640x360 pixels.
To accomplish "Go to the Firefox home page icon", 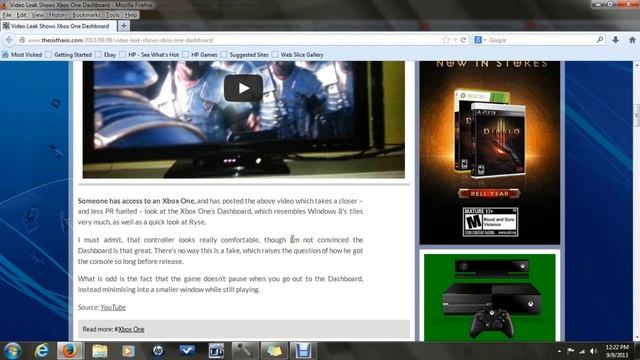I will (632, 40).
